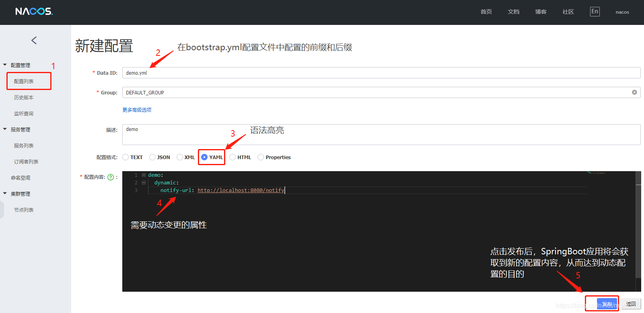Open 社区 in the top navigation
The width and height of the screenshot is (644, 313).
[568, 12]
